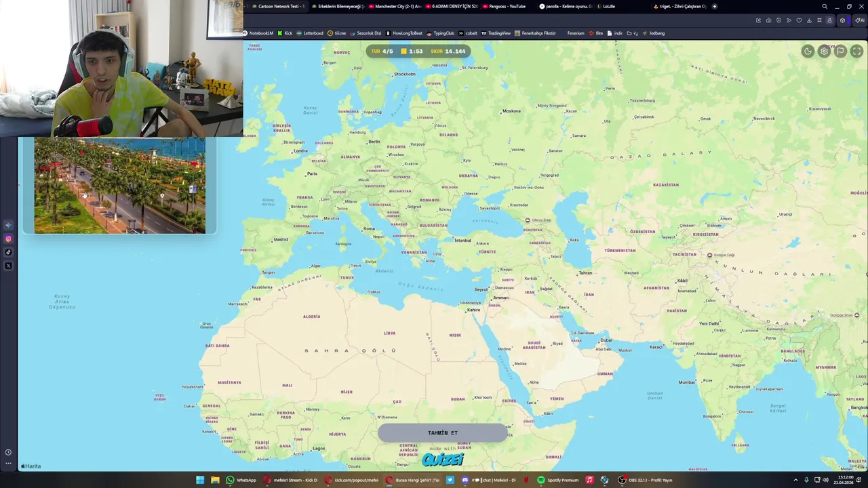Enter fullscreen using the corner expand icon
Screen dimensions: 868x488
856,52
